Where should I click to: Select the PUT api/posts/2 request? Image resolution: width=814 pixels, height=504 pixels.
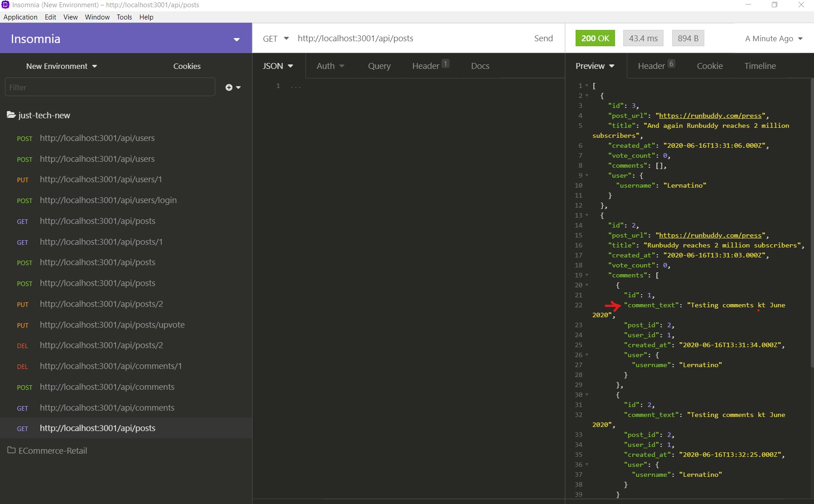[x=126, y=304]
